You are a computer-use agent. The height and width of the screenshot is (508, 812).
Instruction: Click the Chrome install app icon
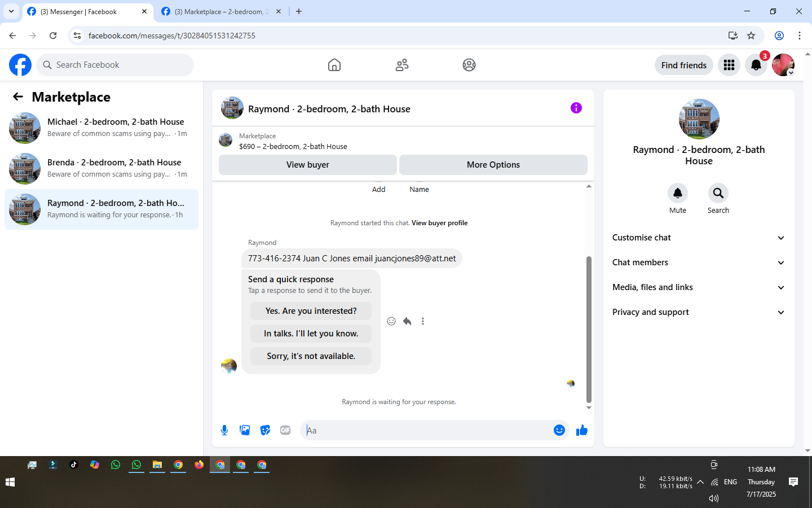click(x=733, y=36)
